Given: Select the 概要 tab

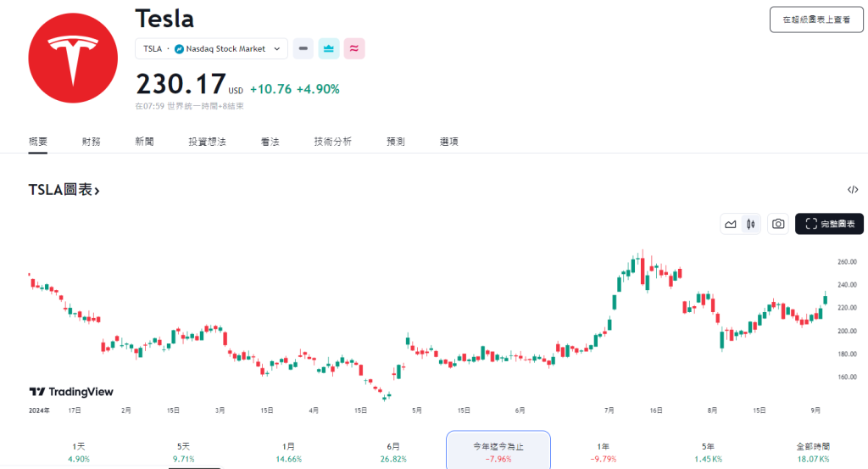Looking at the screenshot, I should tap(38, 142).
